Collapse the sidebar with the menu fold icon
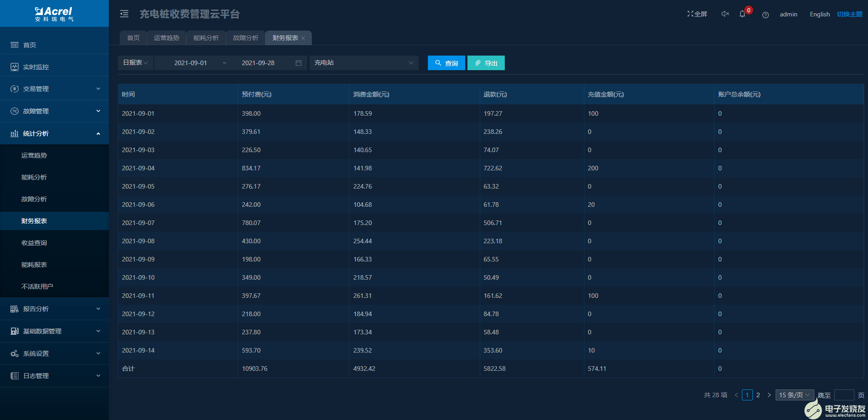 point(124,14)
